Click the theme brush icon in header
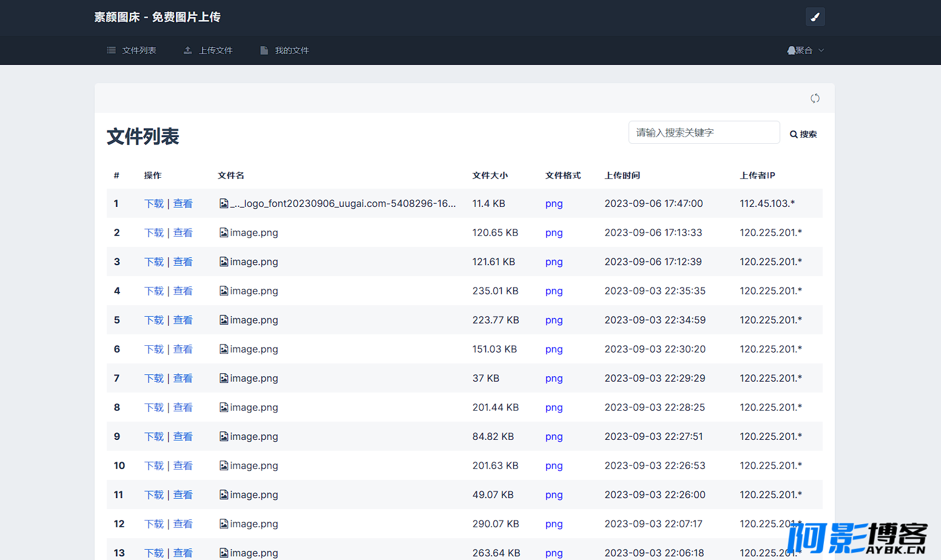Screen dimensions: 941x560 coord(815,17)
